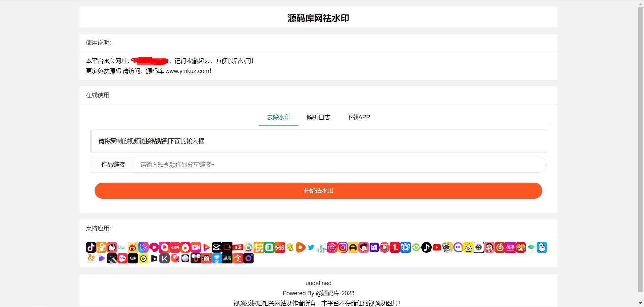Select the 小红书 (Xiaohongshu) icon
This screenshot has height=307, width=644.
tap(174, 247)
